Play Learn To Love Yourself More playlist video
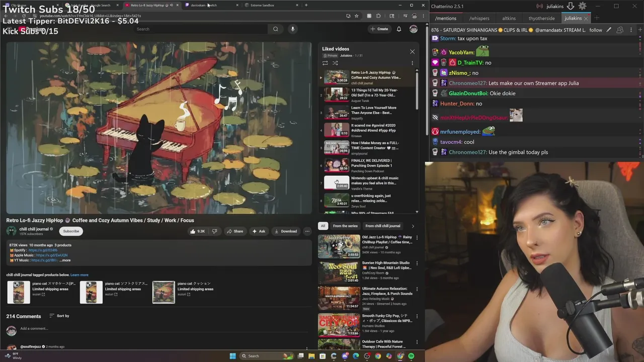 367,112
